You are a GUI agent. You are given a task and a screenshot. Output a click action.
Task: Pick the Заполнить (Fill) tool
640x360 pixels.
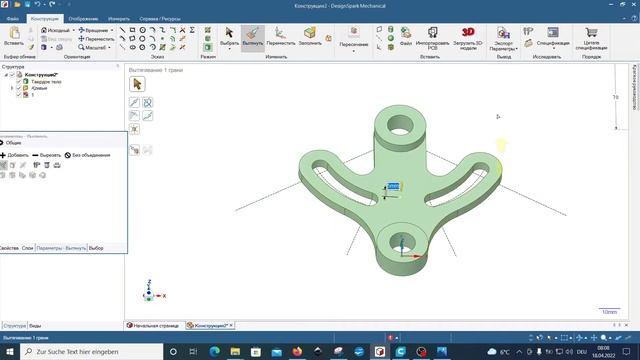tap(310, 36)
